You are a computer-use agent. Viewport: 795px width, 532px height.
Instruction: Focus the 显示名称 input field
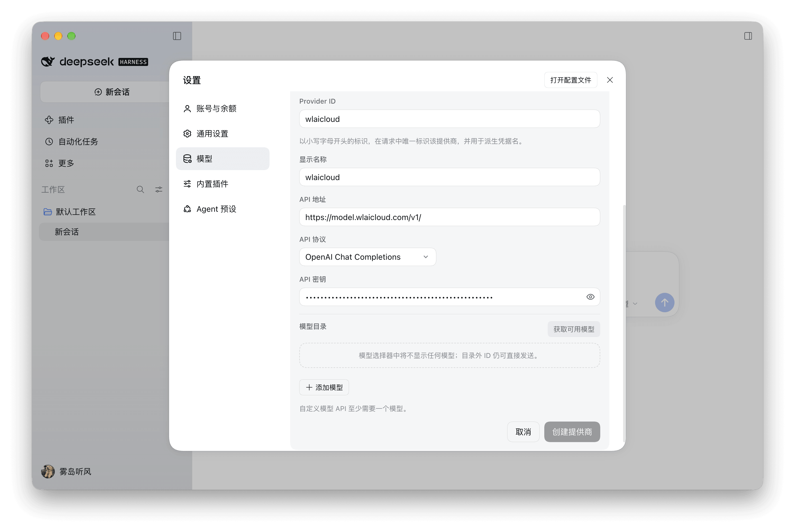(449, 177)
